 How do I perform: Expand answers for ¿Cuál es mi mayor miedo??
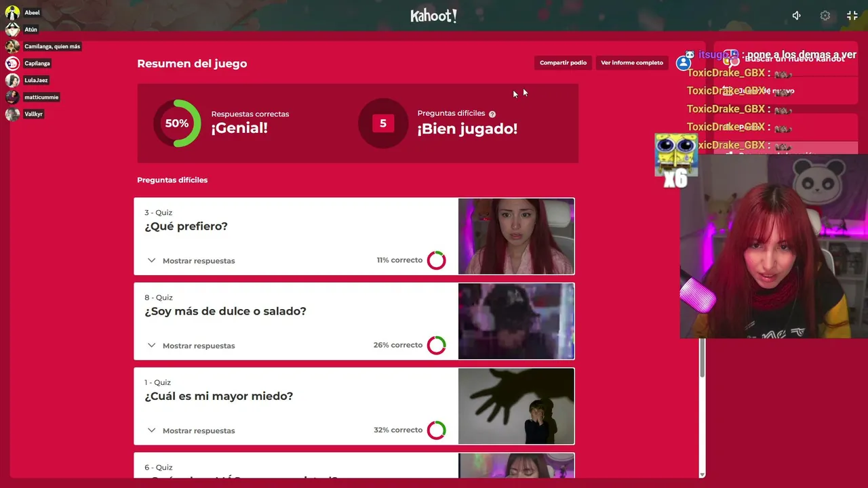191,430
